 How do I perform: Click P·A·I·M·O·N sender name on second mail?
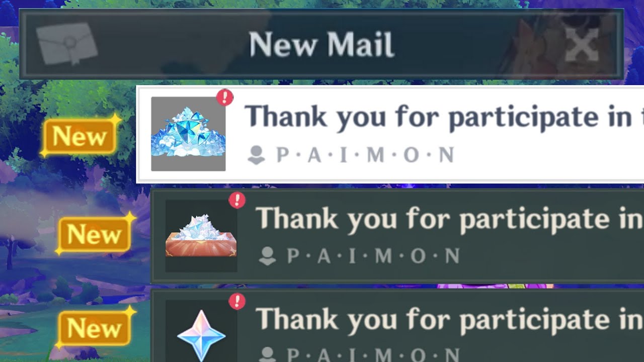pyautogui.click(x=373, y=256)
